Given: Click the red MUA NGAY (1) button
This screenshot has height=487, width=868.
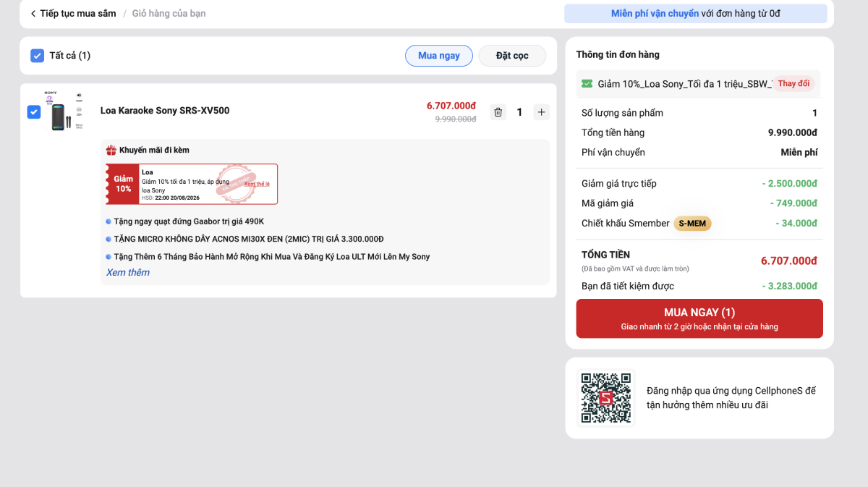Looking at the screenshot, I should pos(699,318).
